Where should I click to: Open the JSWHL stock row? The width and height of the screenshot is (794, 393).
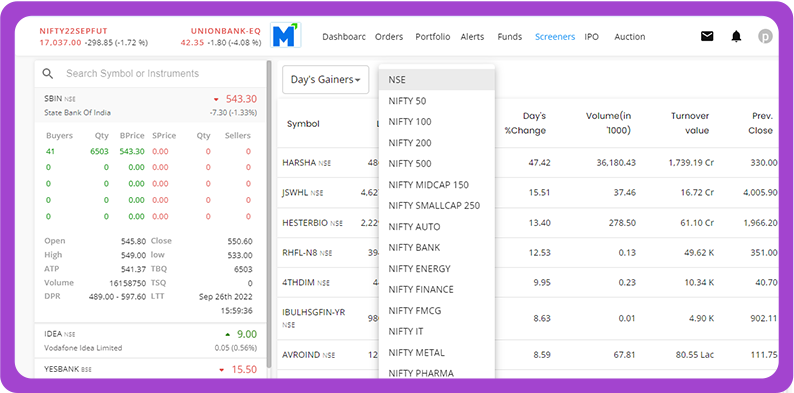(x=528, y=192)
